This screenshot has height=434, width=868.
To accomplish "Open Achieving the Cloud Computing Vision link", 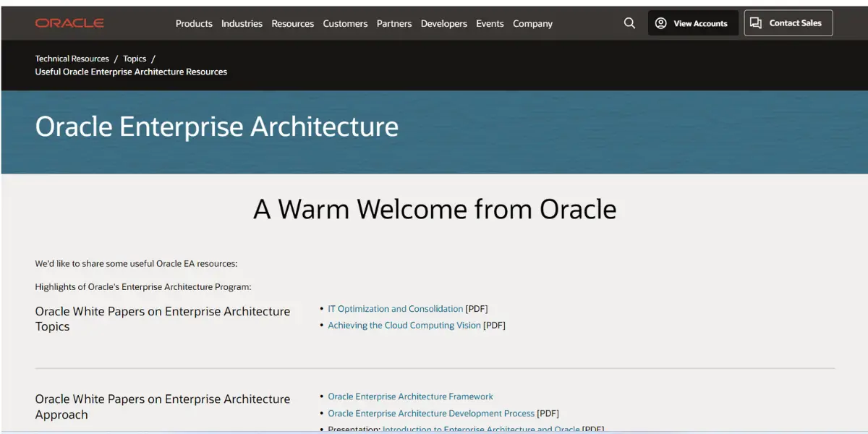I will pyautogui.click(x=404, y=325).
